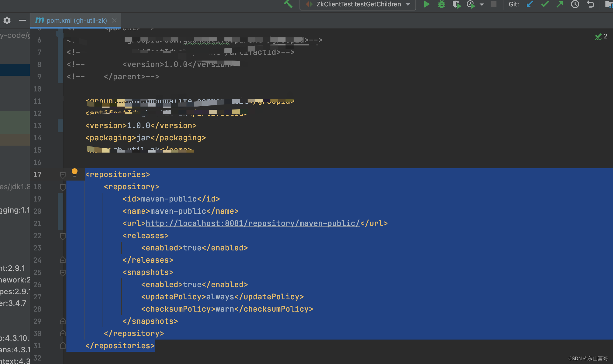
Task: Click the opening <repository> tag
Action: pos(131,187)
